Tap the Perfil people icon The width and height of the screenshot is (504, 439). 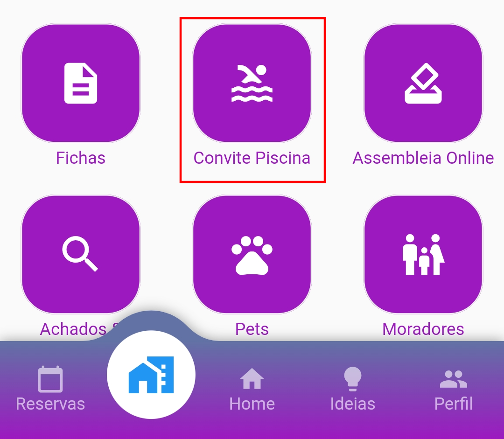454,379
